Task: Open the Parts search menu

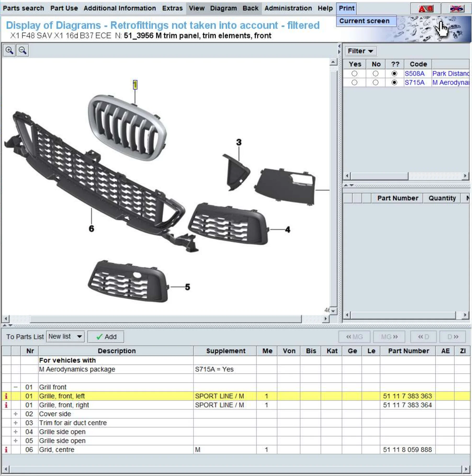Action: 23,8
